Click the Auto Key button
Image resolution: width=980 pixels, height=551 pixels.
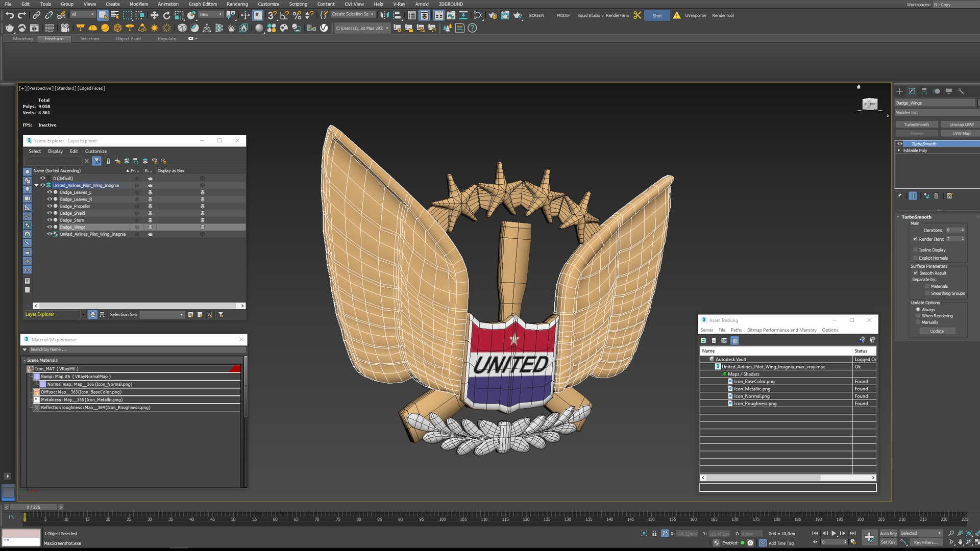click(x=888, y=533)
